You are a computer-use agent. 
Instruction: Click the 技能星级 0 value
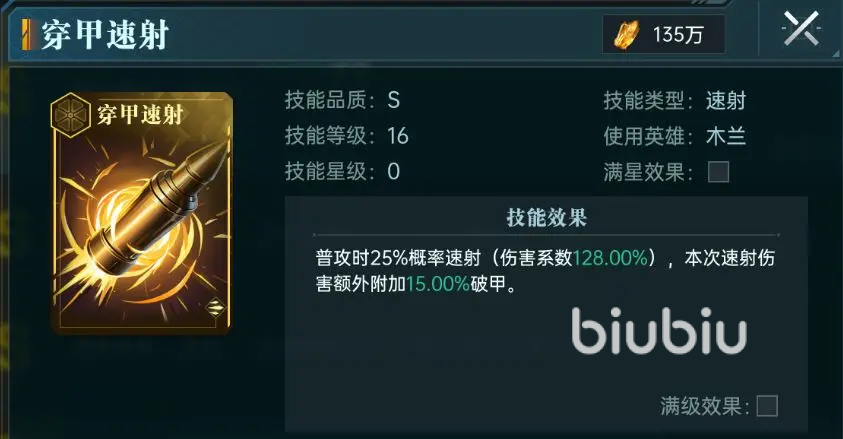point(394,171)
